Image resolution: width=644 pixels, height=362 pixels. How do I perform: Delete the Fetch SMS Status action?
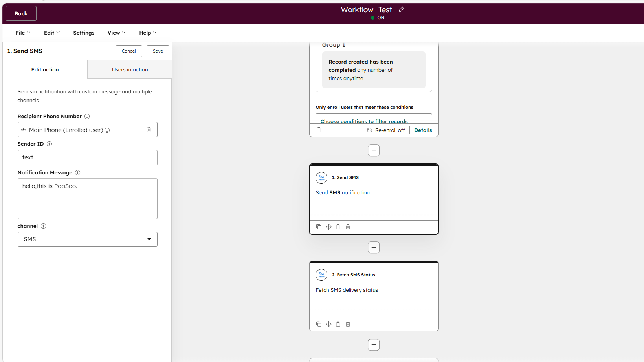point(348,324)
